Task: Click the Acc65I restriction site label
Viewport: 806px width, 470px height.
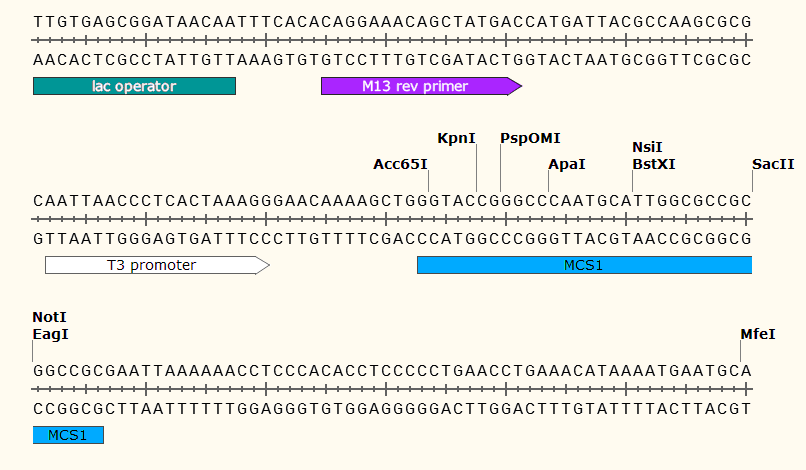Action: click(x=400, y=164)
